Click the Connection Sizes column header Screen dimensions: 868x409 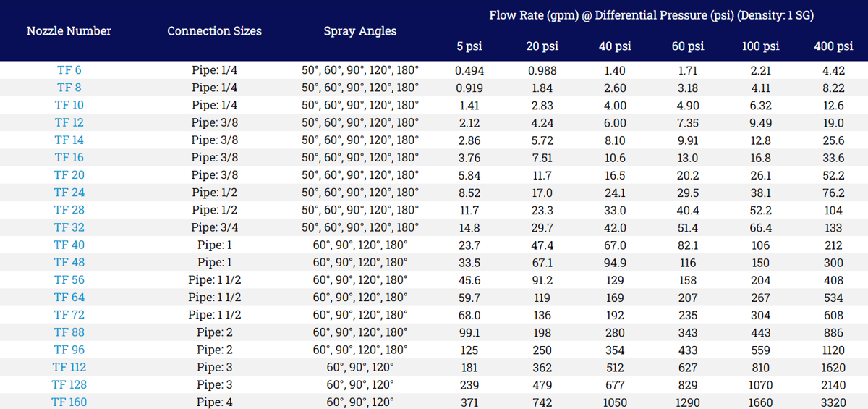coord(215,31)
